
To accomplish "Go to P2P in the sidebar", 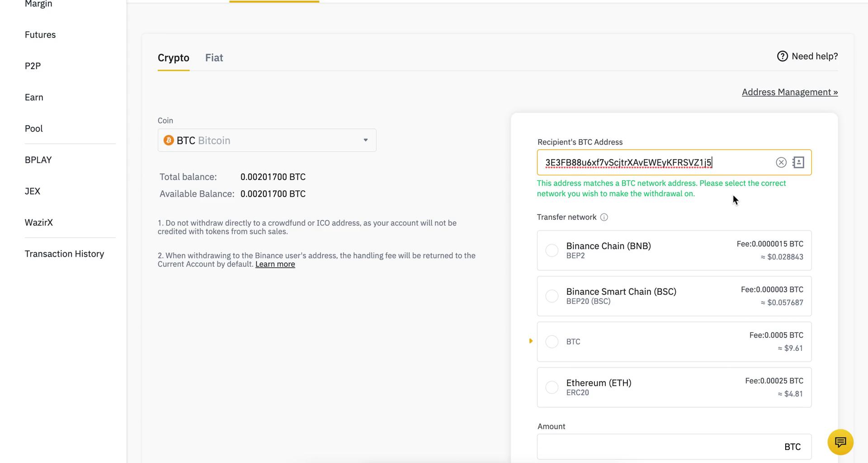I will point(33,66).
